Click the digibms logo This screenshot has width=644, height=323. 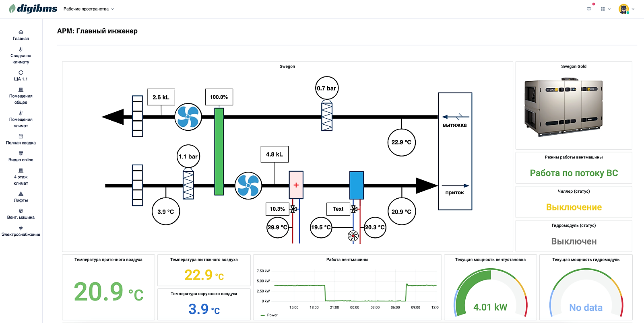pos(33,8)
